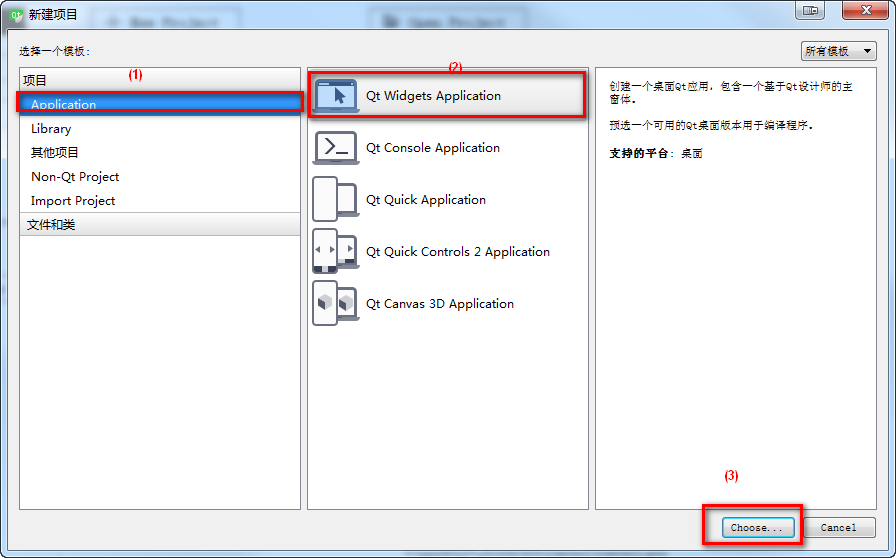Select 其他项目 category
The width and height of the screenshot is (896, 558).
click(160, 153)
